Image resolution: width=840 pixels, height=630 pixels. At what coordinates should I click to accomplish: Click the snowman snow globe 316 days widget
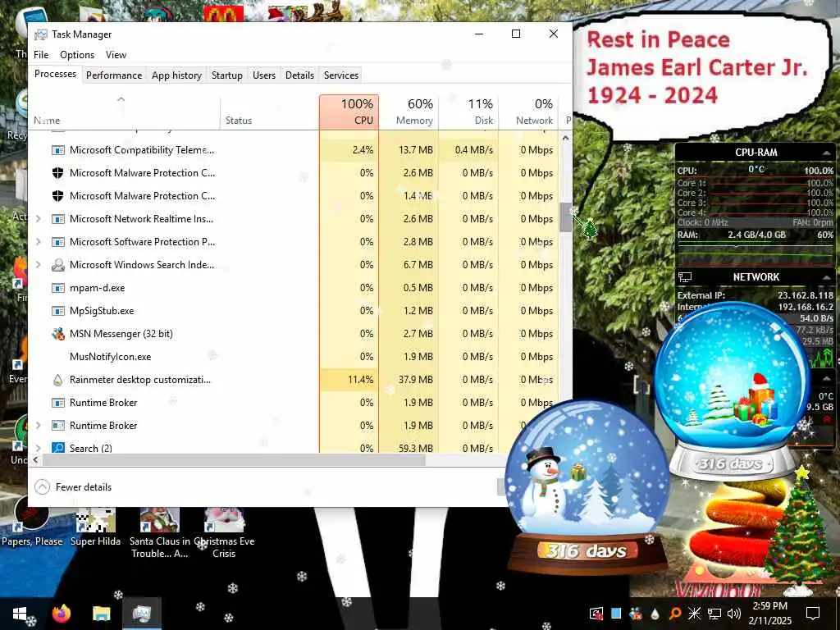pos(587,486)
